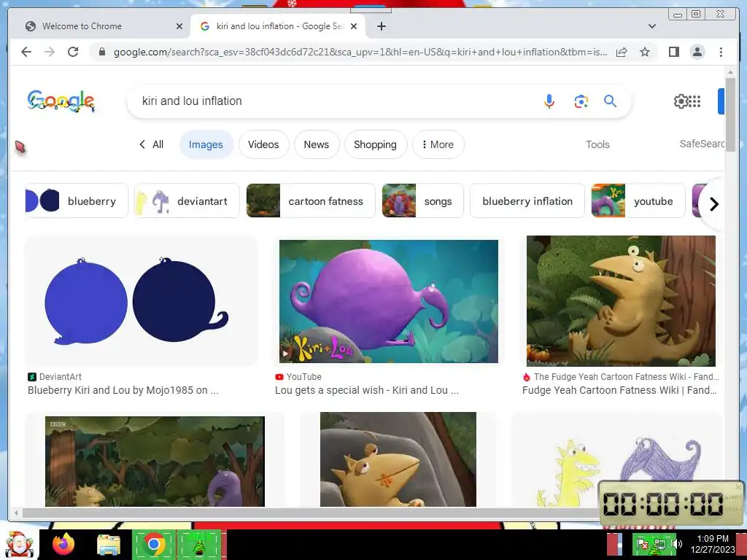Image resolution: width=747 pixels, height=560 pixels.
Task: Open the Google apps grid
Action: pyautogui.click(x=695, y=101)
